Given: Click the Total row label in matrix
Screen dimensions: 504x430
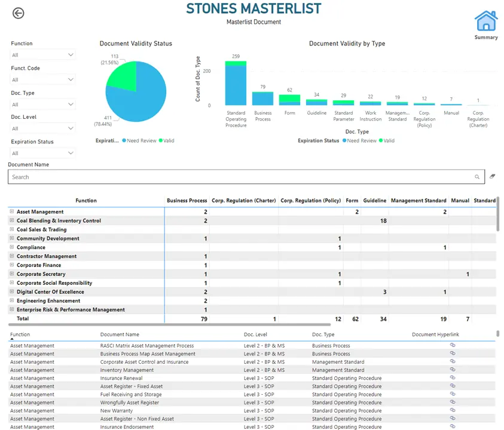Looking at the screenshot, I should [23, 318].
